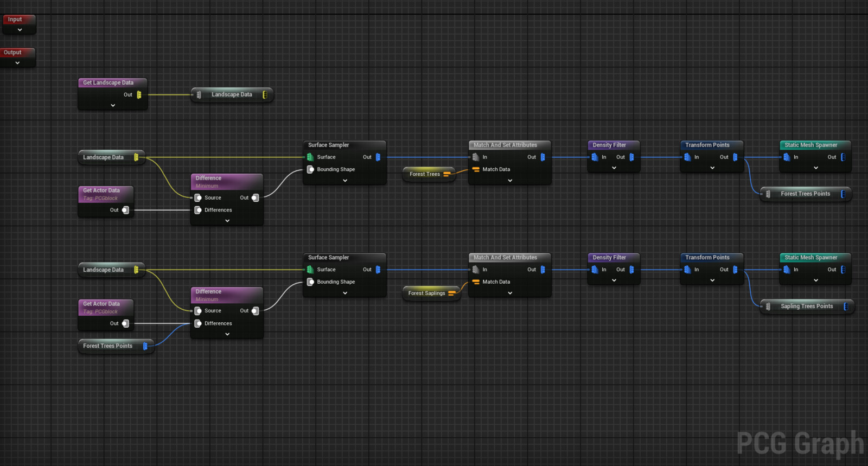
Task: Expand the bottom-row Difference node chevron
Action: tap(227, 334)
